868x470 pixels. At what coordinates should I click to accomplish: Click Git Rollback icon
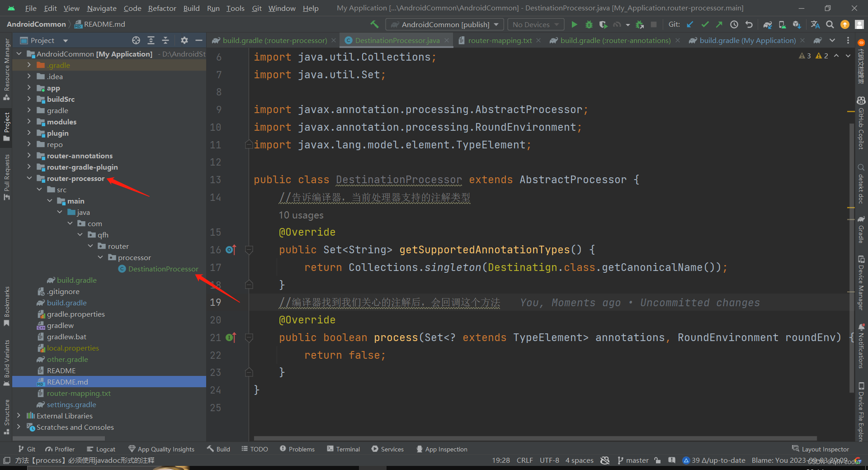749,24
